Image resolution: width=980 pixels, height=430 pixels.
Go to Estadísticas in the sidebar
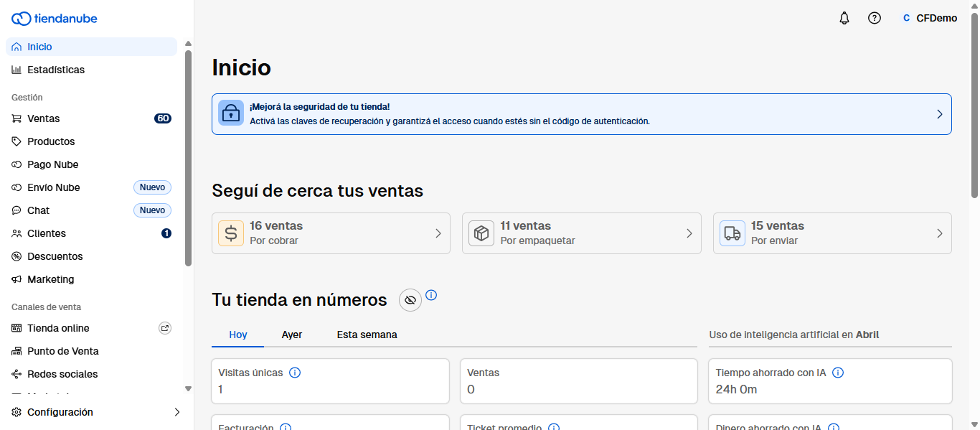pos(56,70)
